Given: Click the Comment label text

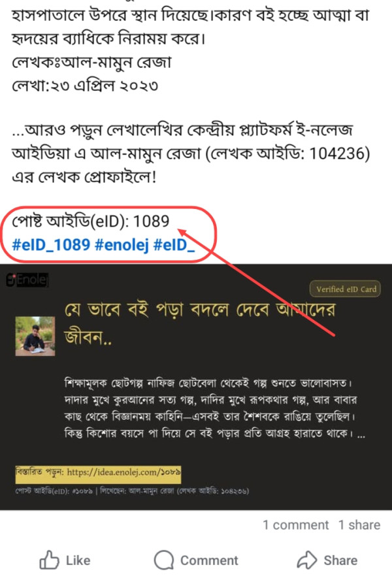Looking at the screenshot, I should tap(209, 560).
